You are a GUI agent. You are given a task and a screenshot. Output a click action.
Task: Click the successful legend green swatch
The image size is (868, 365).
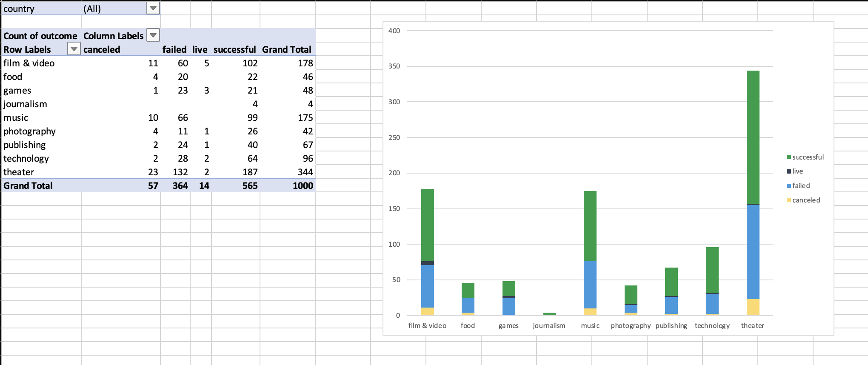tap(789, 157)
